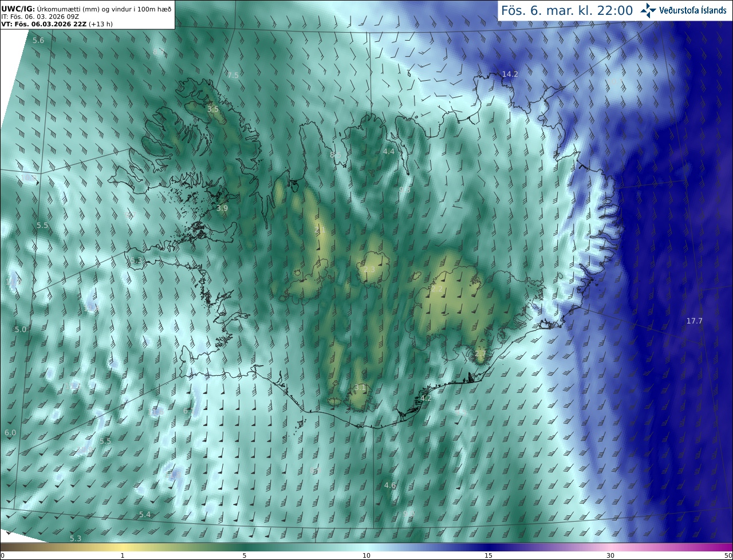733x560 pixels.
Task: Click the 14.2 value on the map
Action: (x=510, y=74)
